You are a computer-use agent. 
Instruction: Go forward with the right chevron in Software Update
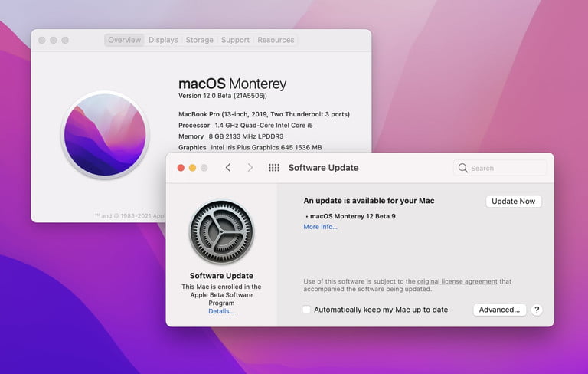pyautogui.click(x=250, y=168)
